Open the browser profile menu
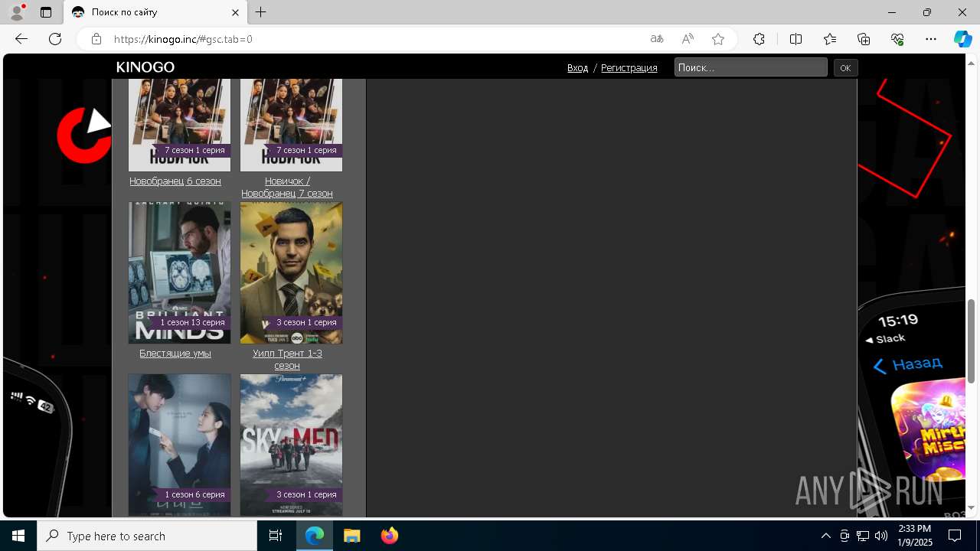This screenshot has height=551, width=980. [x=17, y=12]
